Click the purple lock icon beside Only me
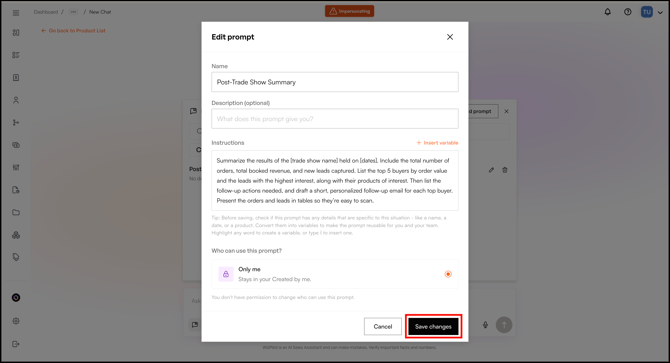This screenshot has height=363, width=670. (226, 274)
